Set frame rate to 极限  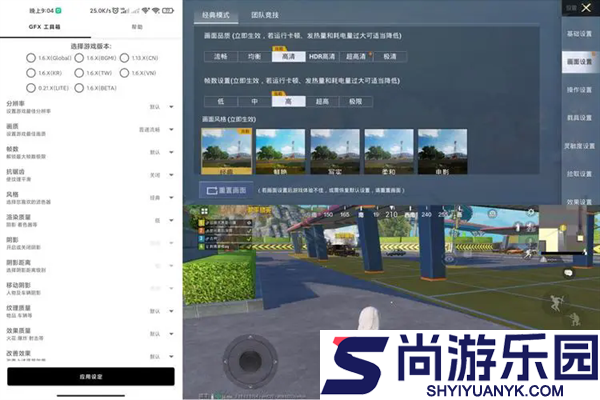(x=356, y=101)
